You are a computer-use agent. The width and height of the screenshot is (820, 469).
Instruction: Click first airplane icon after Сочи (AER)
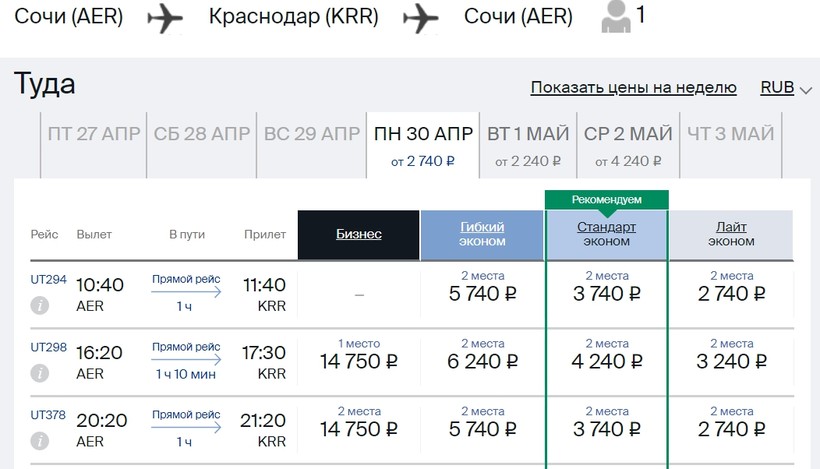coord(165,18)
